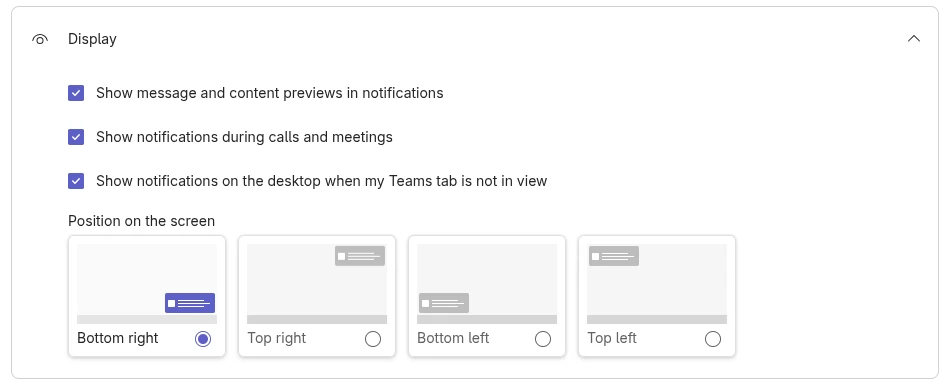Click the eye icon beside Display
The image size is (945, 385).
pos(40,39)
